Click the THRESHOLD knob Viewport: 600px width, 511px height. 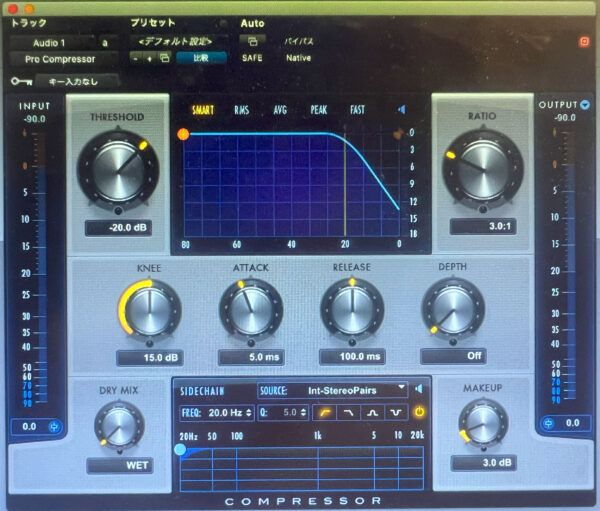pos(118,171)
